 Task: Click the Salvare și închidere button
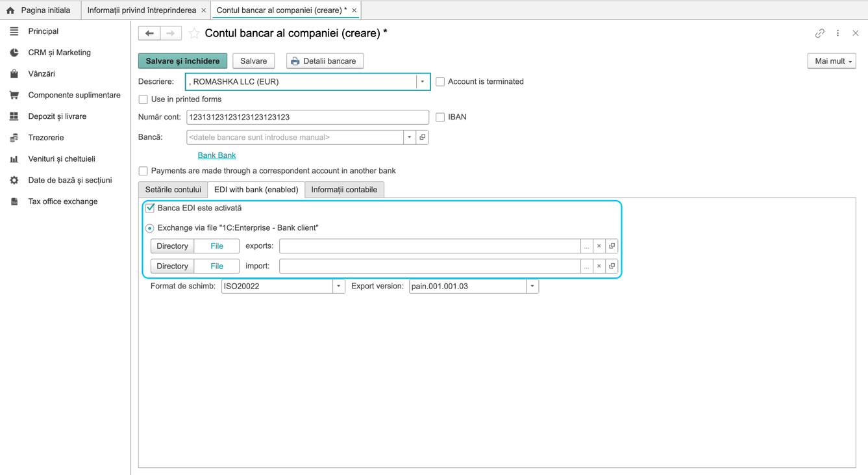coord(182,61)
